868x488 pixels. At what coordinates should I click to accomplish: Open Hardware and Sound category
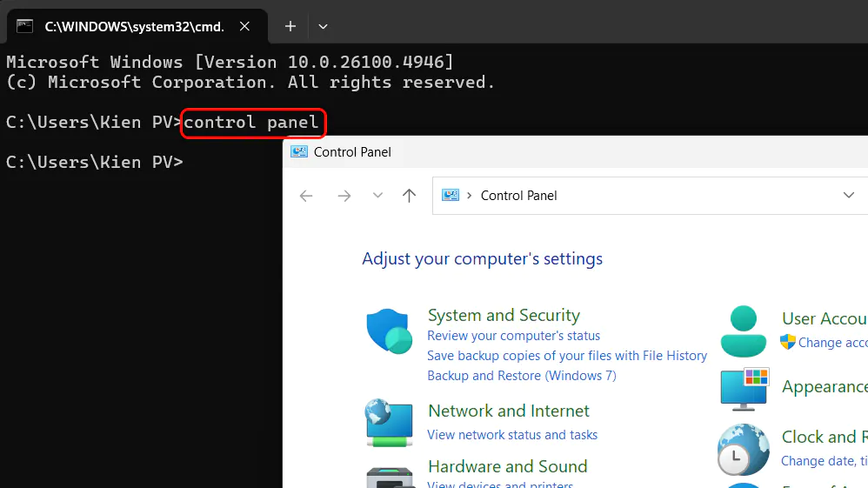[508, 466]
